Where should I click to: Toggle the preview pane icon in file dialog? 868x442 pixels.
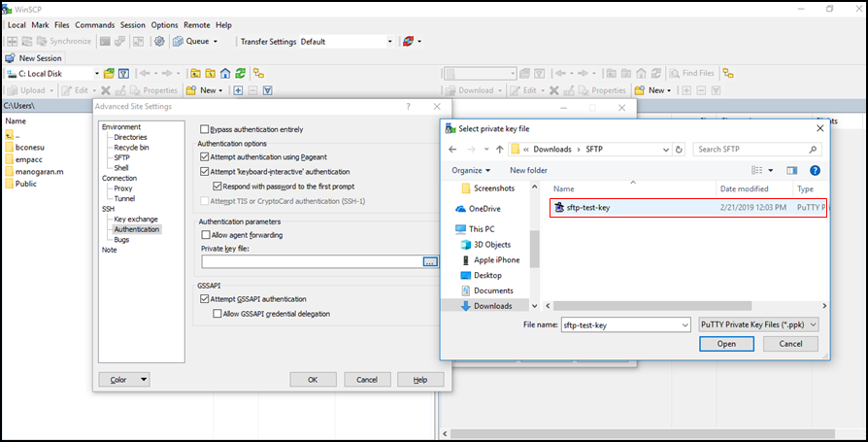tap(791, 170)
